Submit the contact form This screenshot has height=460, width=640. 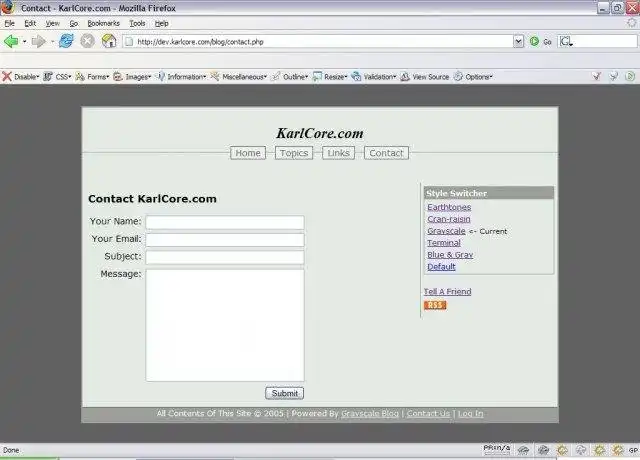[284, 393]
